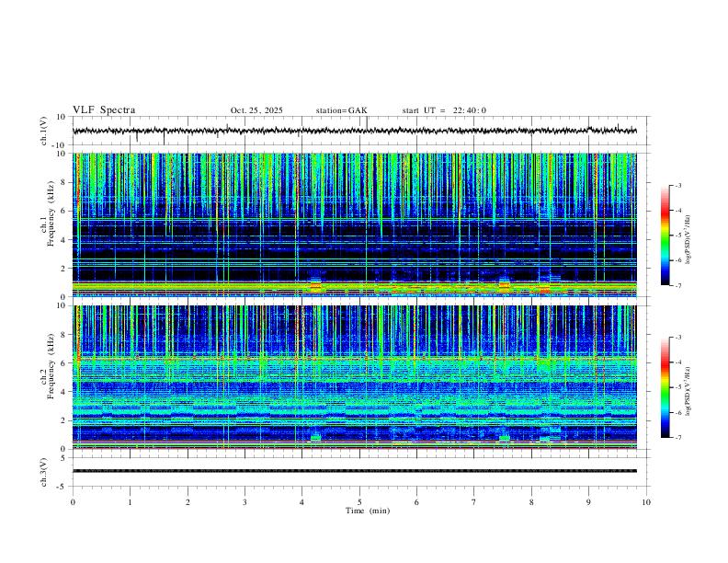The width and height of the screenshot is (728, 563).
Task: Click the ch.1 voltage waveform trace
Action: coord(354,131)
